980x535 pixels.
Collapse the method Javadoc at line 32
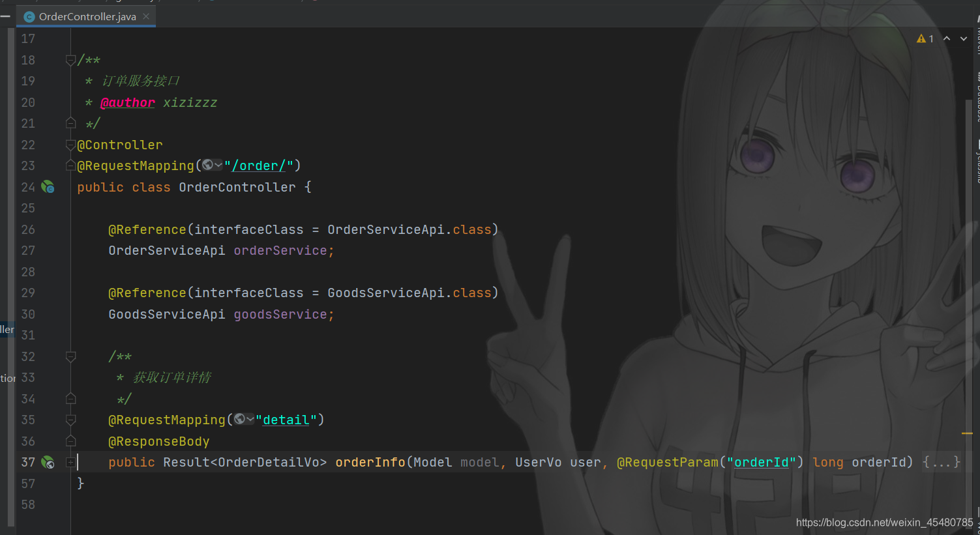(x=70, y=356)
